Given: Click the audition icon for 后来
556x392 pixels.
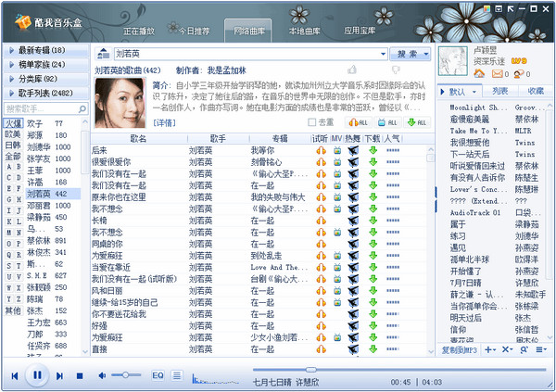Looking at the screenshot, I should (x=321, y=150).
